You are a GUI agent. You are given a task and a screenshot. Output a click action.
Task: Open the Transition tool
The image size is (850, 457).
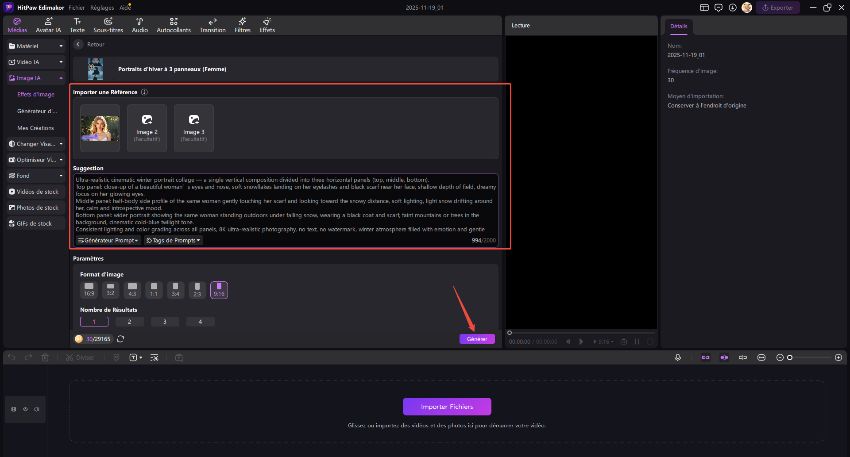(212, 25)
